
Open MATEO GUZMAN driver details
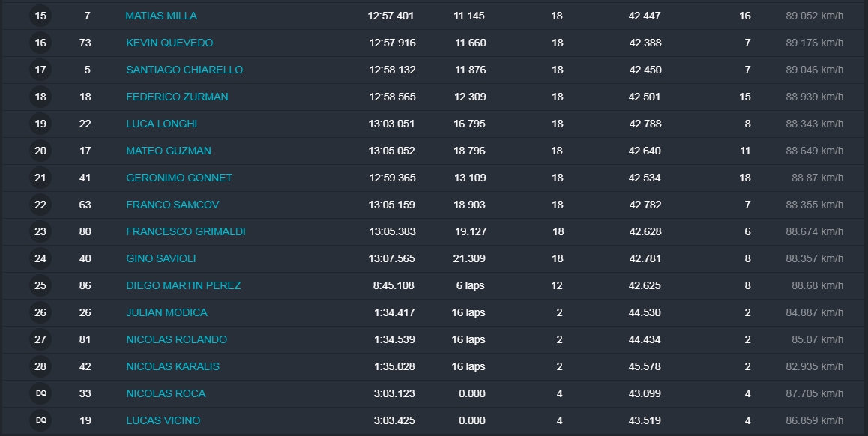click(x=169, y=151)
